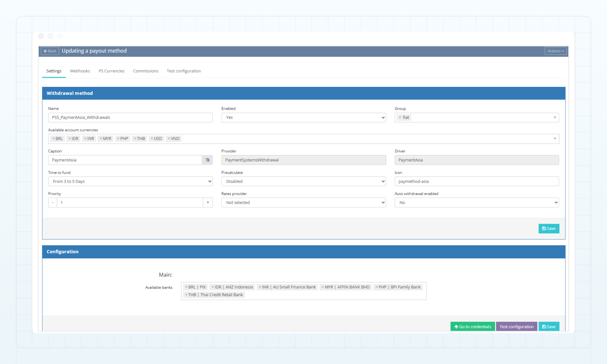
Task: Switch to the Settings tab
Action: (x=54, y=71)
